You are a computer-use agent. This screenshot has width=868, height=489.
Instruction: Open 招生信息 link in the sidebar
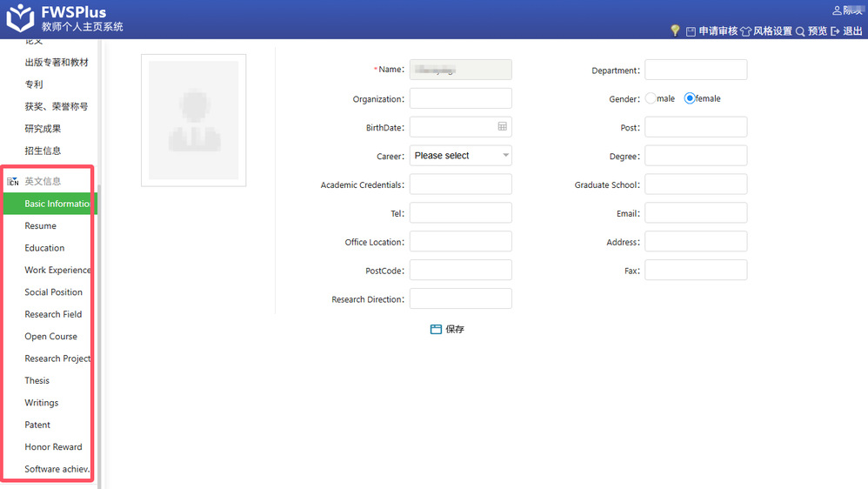tap(43, 151)
